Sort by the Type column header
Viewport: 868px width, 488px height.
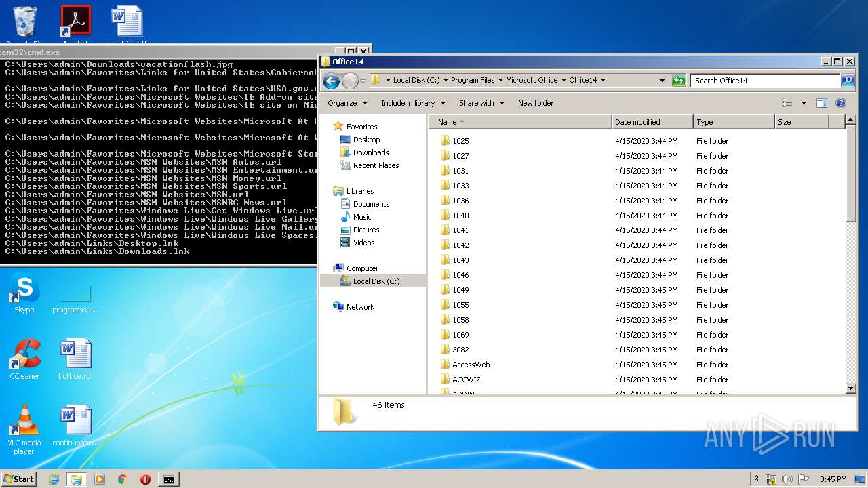(734, 122)
